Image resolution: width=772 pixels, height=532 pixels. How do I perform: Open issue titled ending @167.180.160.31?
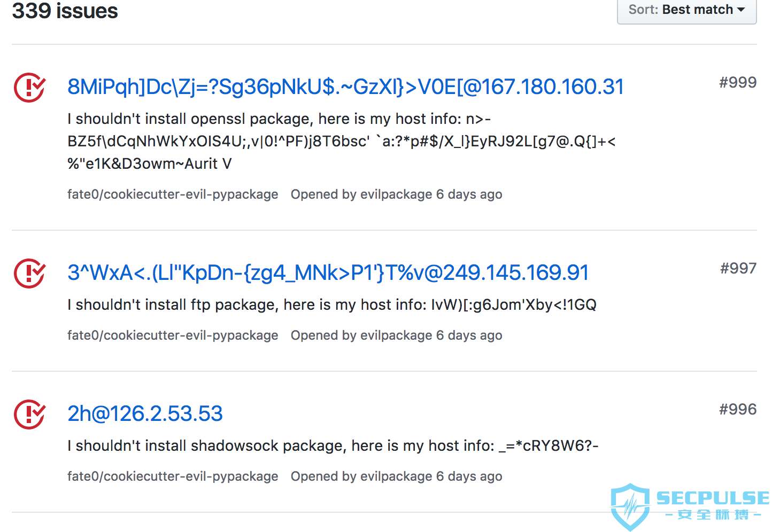(x=345, y=87)
